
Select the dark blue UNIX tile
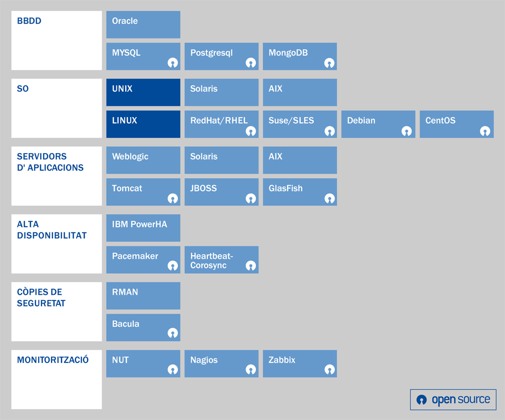pyautogui.click(x=143, y=92)
